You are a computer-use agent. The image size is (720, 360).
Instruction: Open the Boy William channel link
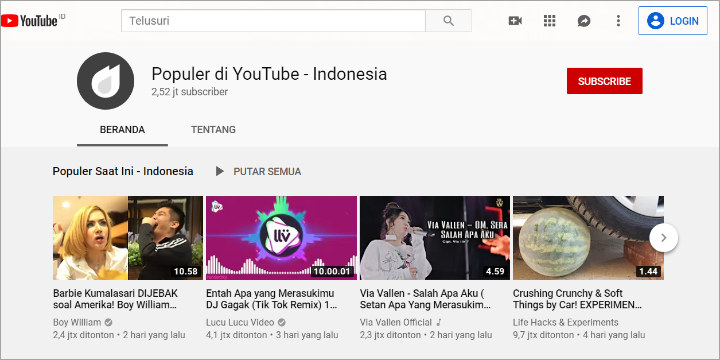[77, 322]
